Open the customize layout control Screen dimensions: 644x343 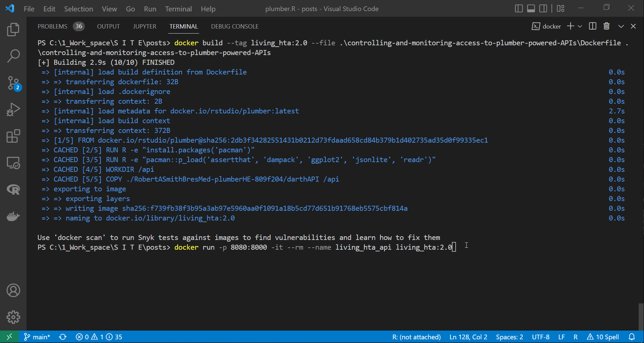pos(561,8)
